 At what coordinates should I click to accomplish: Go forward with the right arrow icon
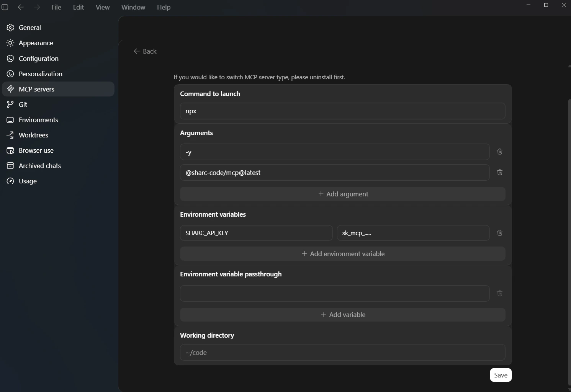click(37, 7)
